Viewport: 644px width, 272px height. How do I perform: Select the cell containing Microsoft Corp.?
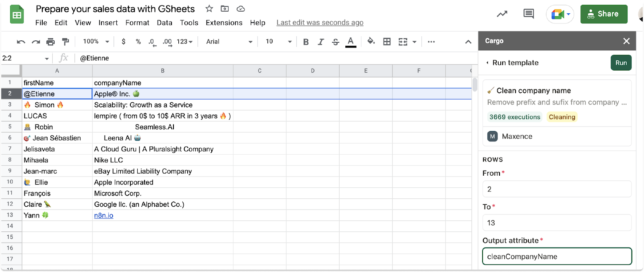click(163, 193)
